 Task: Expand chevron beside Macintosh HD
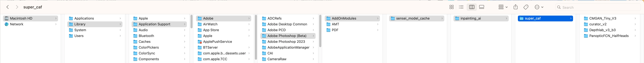point(56,18)
